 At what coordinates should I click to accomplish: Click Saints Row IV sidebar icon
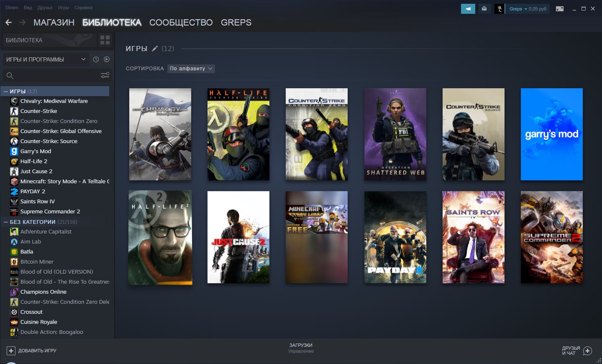point(14,201)
